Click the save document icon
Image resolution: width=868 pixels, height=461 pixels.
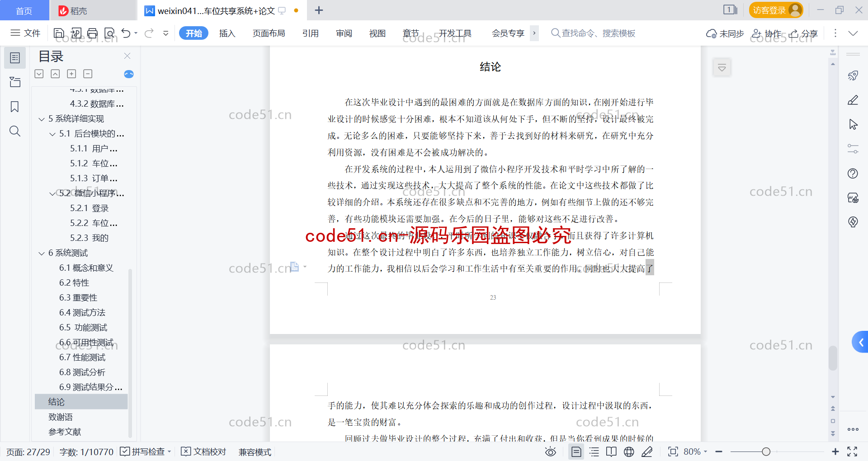coord(59,33)
